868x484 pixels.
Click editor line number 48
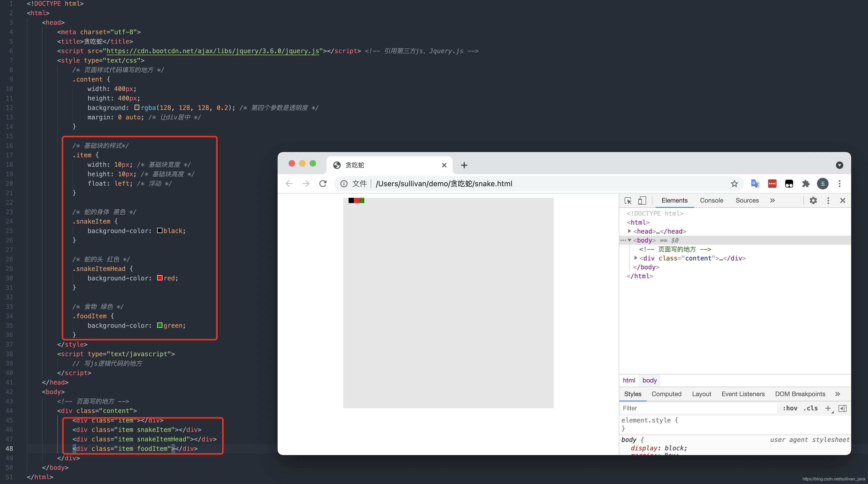(9, 448)
